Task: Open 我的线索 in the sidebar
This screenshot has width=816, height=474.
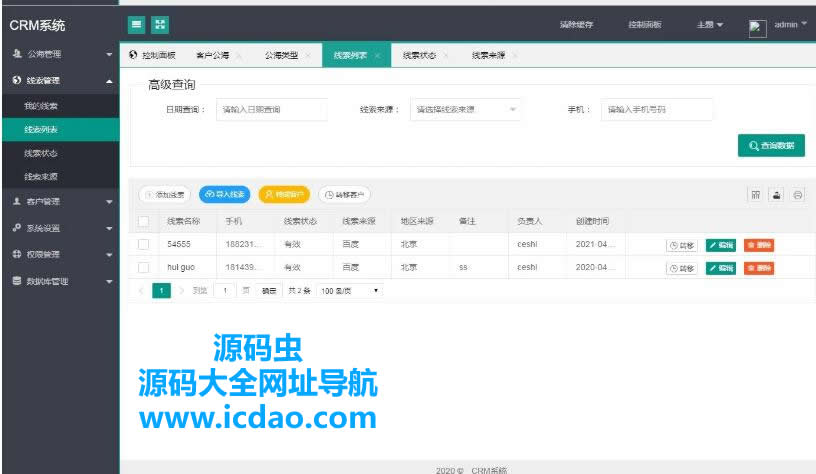Action: coord(61,106)
